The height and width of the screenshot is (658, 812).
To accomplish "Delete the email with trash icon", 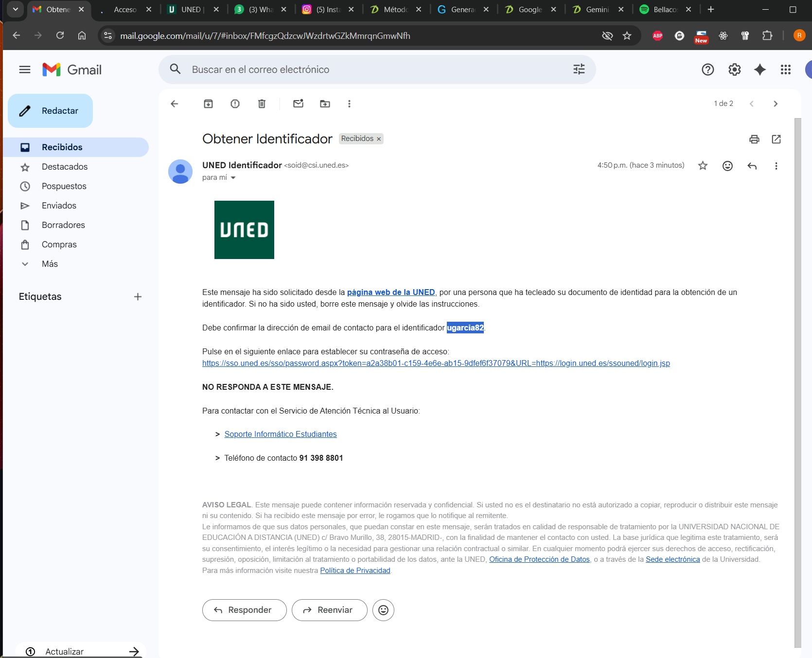I will 262,104.
